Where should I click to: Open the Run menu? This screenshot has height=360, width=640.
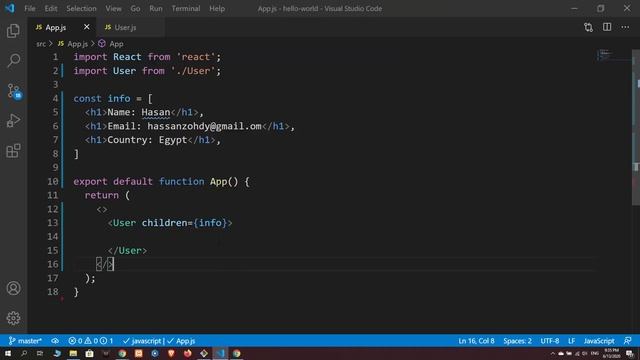(x=156, y=8)
